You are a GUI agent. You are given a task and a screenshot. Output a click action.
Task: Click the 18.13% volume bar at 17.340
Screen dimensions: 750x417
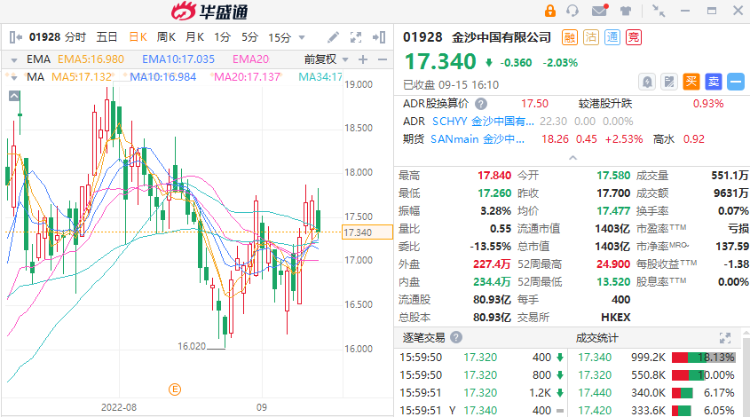point(703,357)
